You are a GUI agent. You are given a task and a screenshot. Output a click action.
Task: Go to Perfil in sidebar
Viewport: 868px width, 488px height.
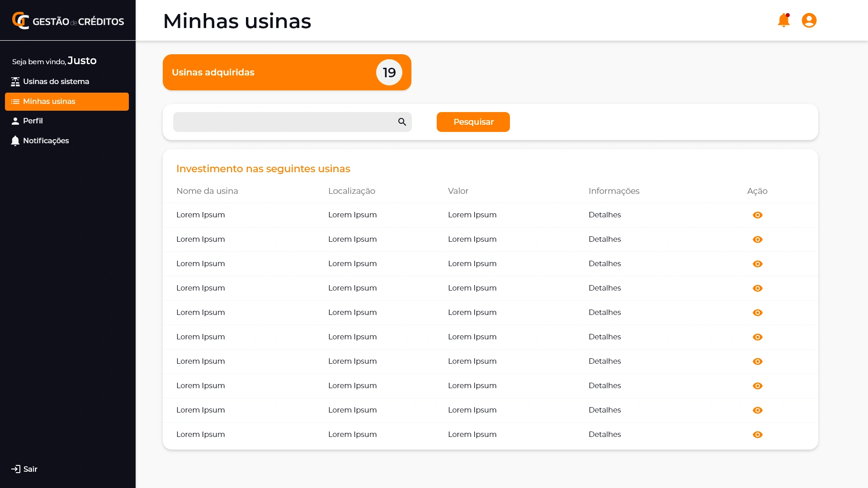[x=33, y=121]
